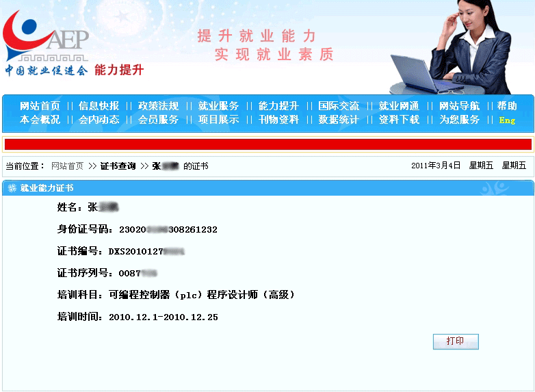
Task: Open 就业网通 menu link
Action: (399, 106)
